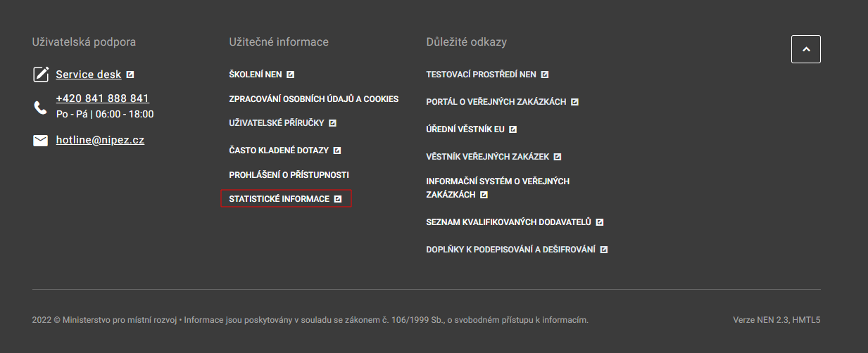Click external icon beside Úřední věstník EU

513,129
